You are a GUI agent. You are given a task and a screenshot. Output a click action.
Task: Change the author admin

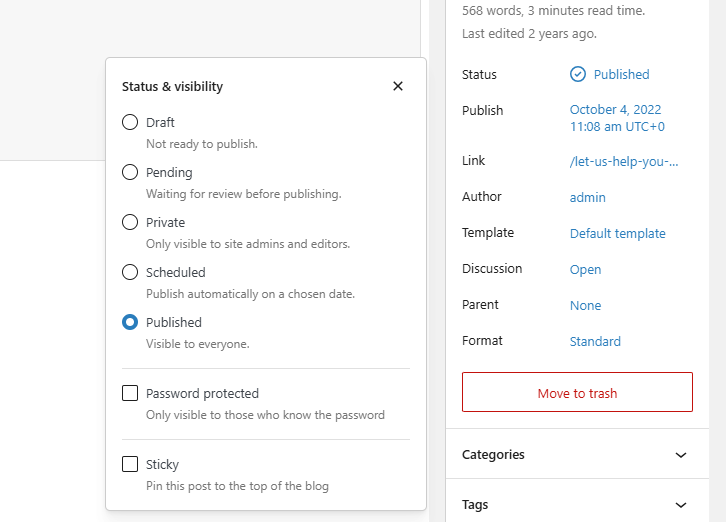coord(588,198)
